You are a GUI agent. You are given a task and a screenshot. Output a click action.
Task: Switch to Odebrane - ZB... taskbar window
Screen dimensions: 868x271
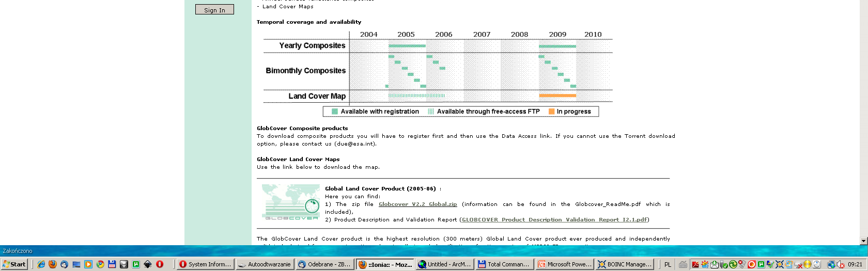tap(324, 264)
